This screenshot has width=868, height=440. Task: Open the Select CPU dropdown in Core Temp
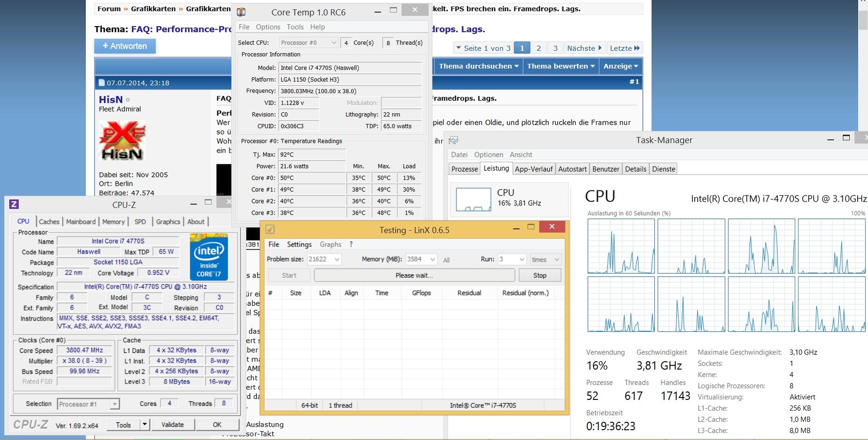(x=308, y=42)
